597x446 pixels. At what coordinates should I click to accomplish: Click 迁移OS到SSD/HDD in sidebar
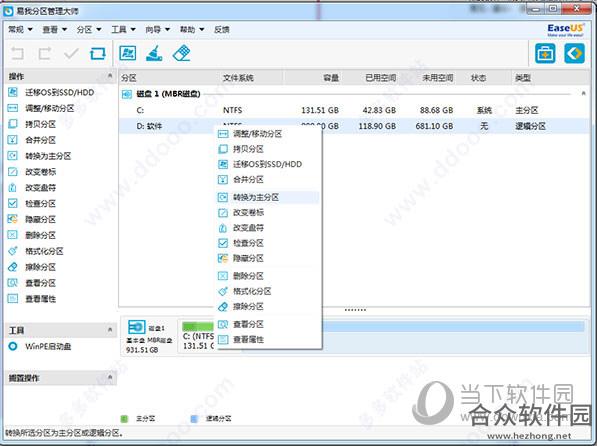(x=51, y=92)
